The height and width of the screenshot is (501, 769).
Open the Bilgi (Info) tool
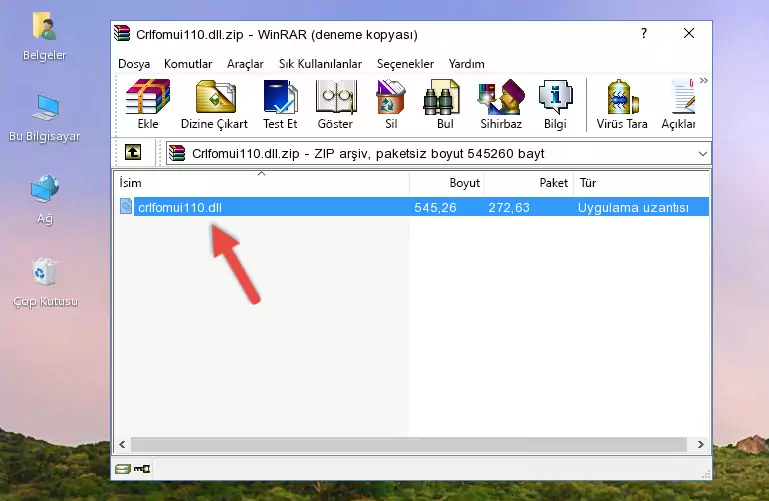coord(555,97)
